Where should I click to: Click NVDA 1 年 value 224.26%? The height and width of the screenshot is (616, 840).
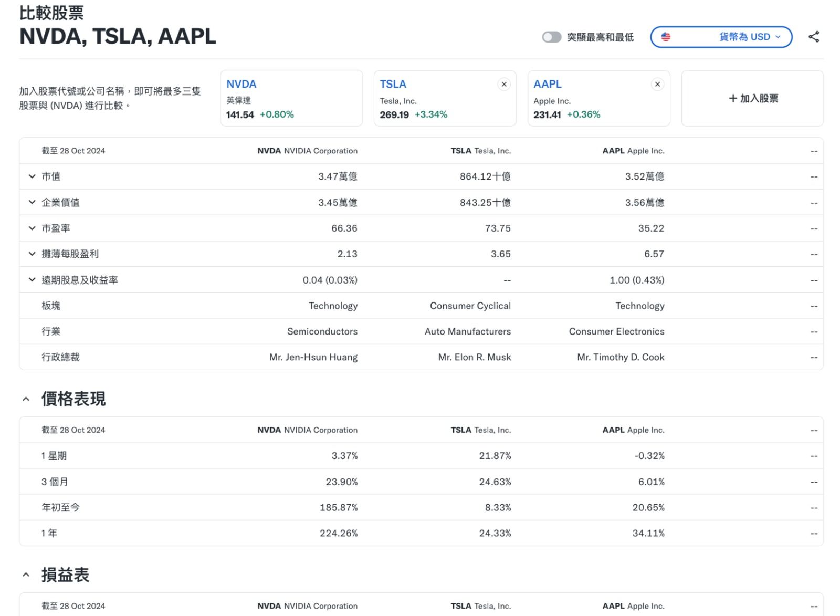click(x=339, y=533)
